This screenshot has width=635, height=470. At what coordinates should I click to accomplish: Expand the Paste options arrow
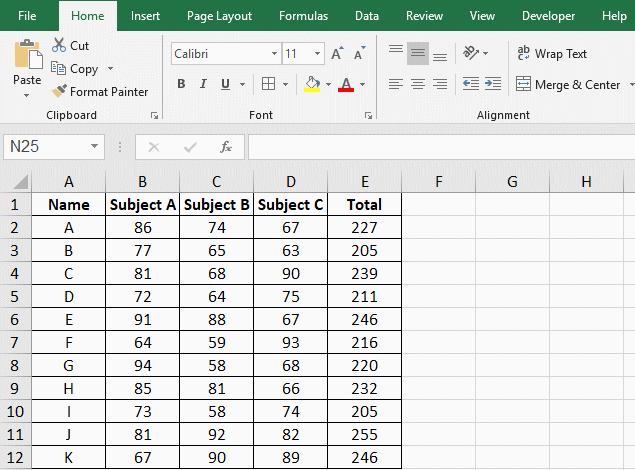tap(26, 96)
